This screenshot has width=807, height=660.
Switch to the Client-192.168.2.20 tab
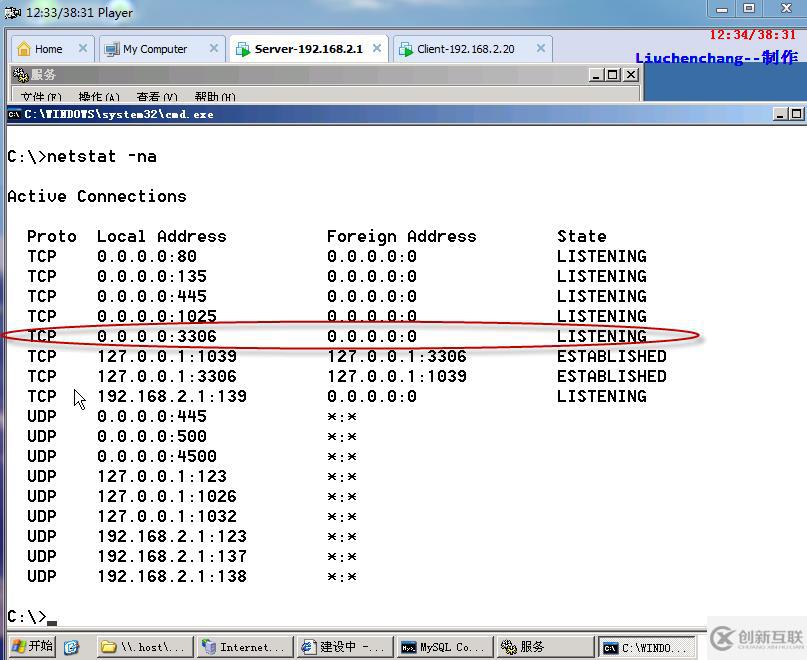[x=472, y=49]
